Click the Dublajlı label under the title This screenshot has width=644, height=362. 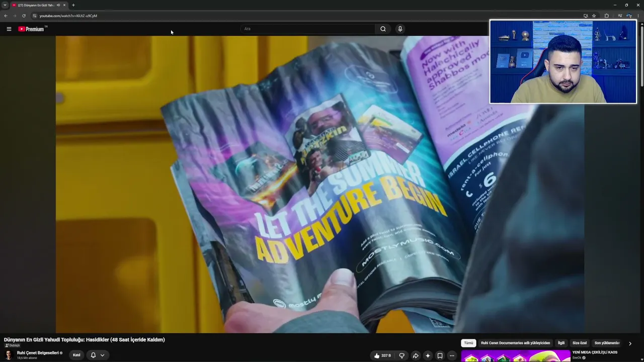(13, 345)
